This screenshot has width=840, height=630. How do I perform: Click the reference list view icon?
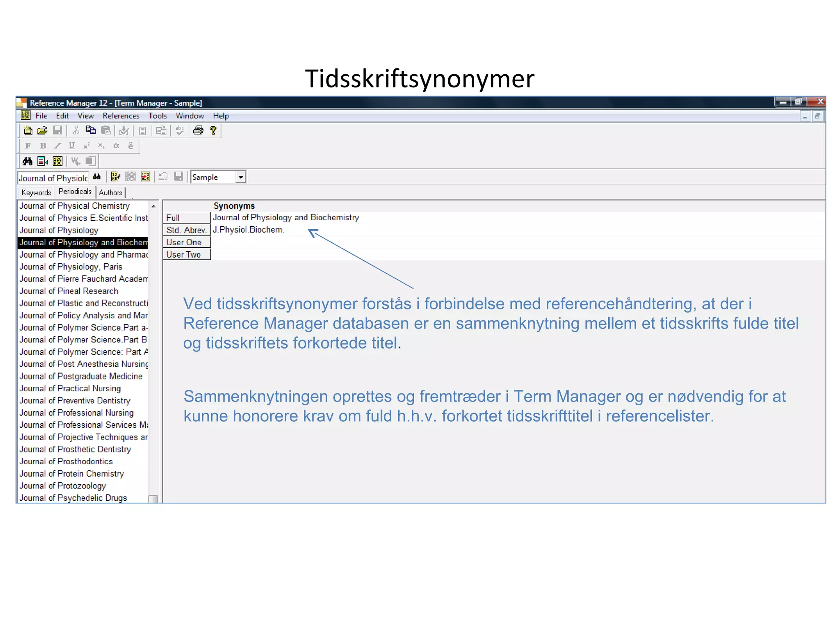point(43,161)
